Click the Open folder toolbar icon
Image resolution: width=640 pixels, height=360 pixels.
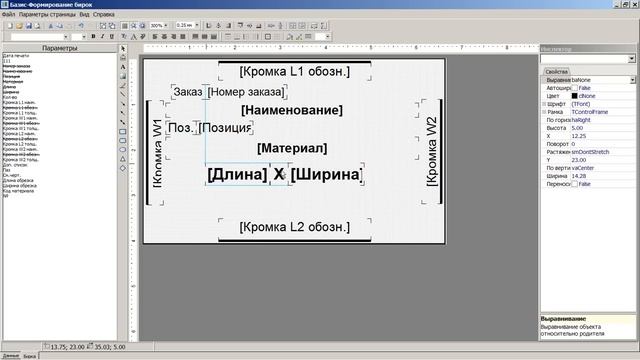coord(19,26)
